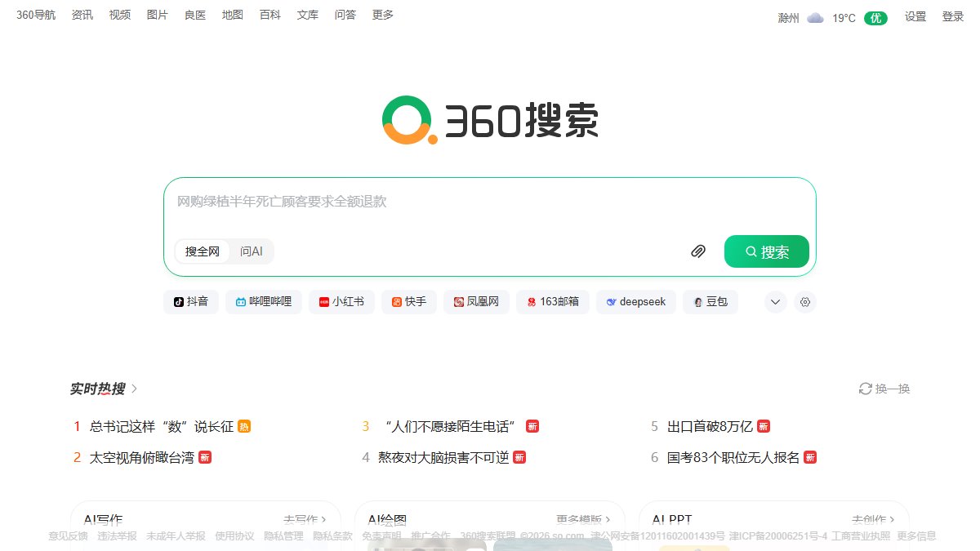Image resolution: width=980 pixels, height=551 pixels.
Task: Focus the main search input field
Action: click(490, 202)
